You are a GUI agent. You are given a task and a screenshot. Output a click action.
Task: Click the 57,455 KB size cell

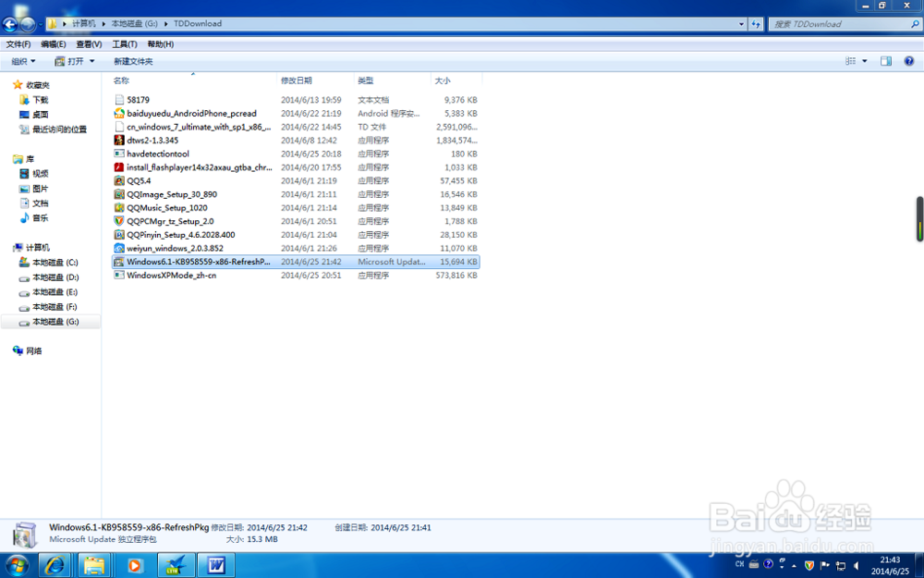click(x=459, y=181)
